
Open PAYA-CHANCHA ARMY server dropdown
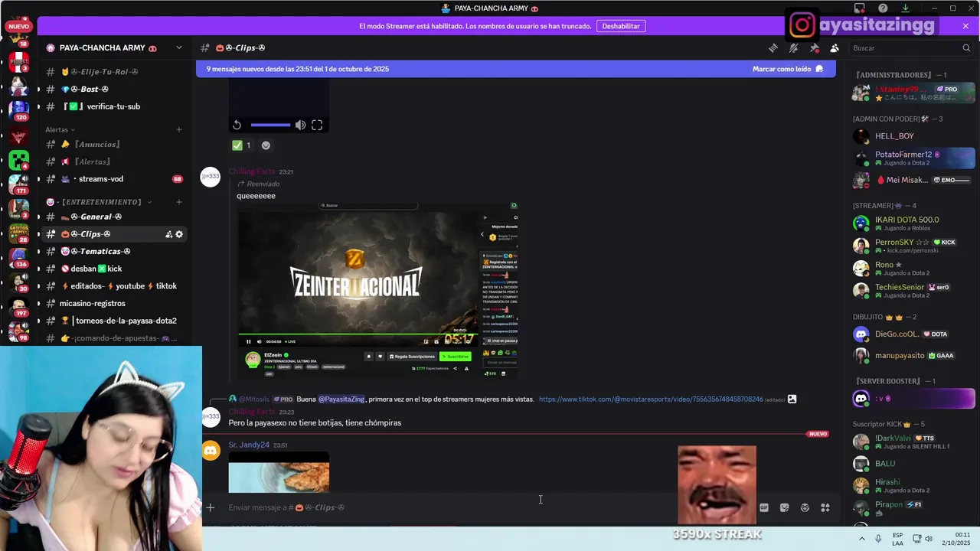pyautogui.click(x=179, y=47)
